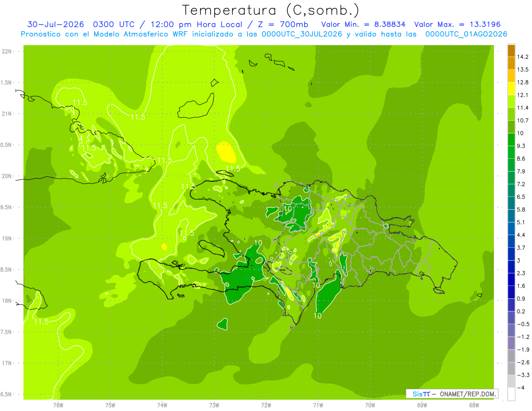
Task: Click legend value "-0.5"
Action: pyautogui.click(x=523, y=324)
